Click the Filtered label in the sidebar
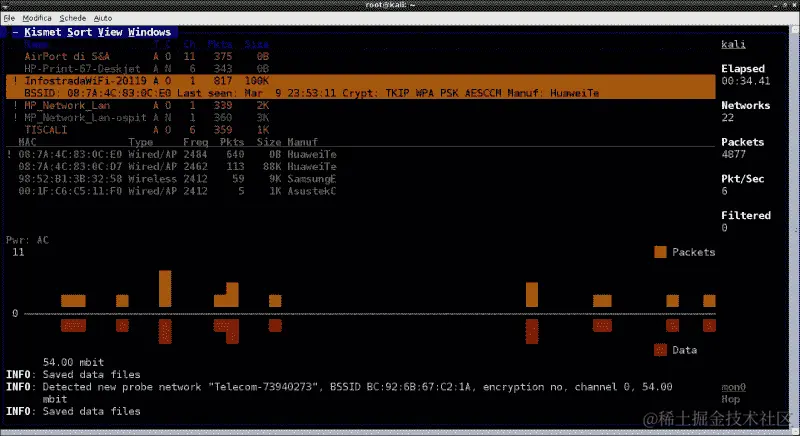The height and width of the screenshot is (436, 800). click(745, 216)
